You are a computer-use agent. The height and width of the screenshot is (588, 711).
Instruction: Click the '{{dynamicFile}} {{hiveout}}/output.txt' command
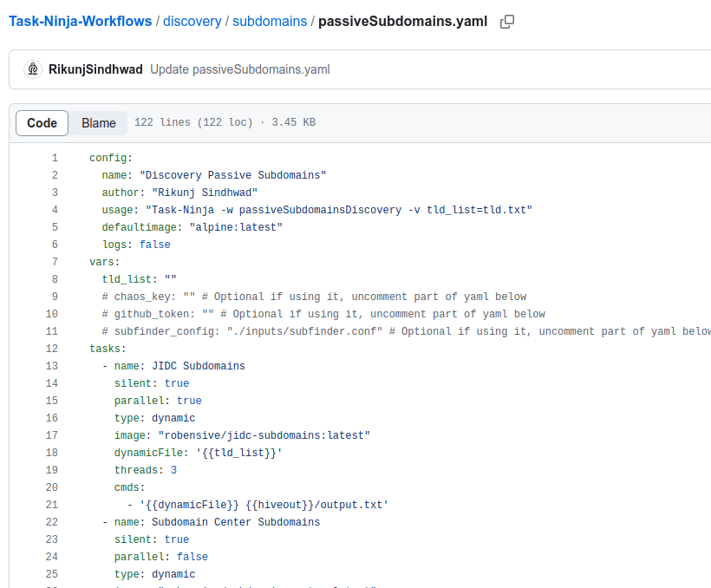click(x=264, y=505)
